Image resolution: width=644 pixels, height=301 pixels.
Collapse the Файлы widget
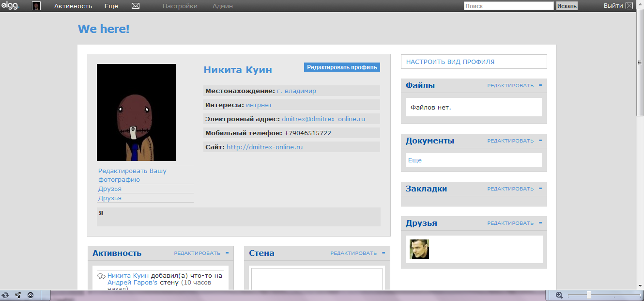pos(540,85)
